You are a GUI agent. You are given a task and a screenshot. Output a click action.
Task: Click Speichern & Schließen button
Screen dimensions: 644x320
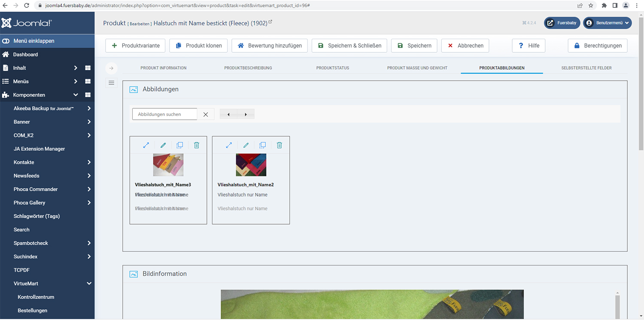(x=349, y=46)
